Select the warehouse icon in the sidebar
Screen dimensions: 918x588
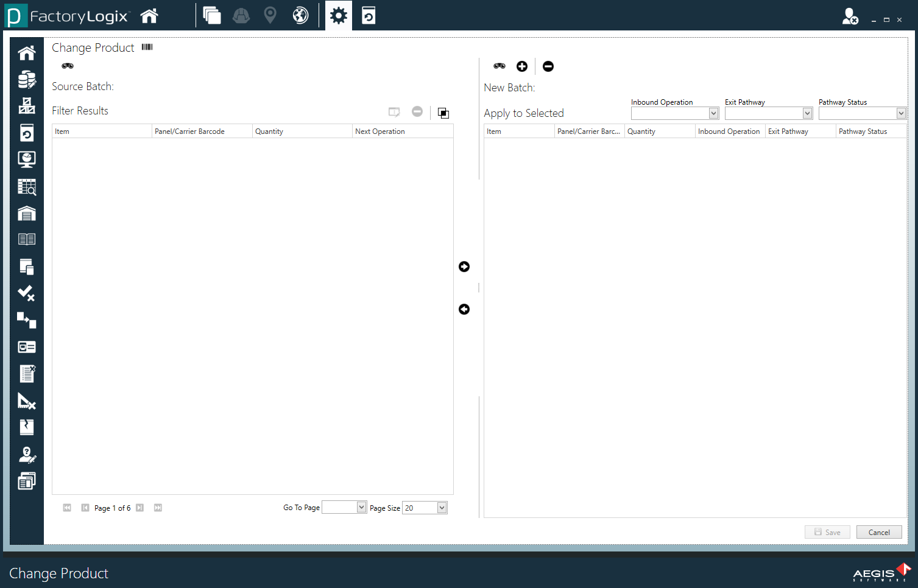pos(26,213)
